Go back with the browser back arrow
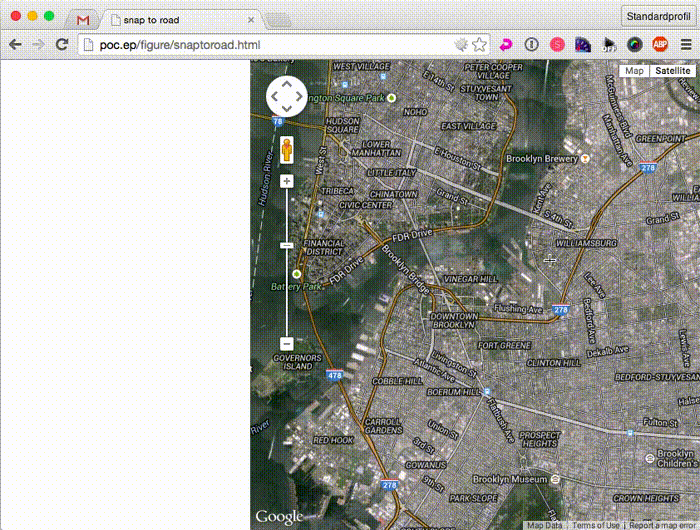 pos(15,45)
